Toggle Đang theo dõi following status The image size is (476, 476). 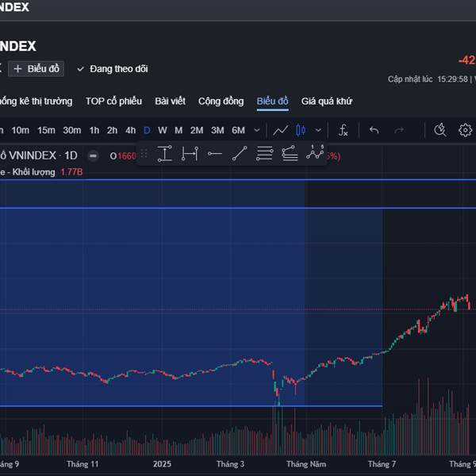tap(113, 69)
